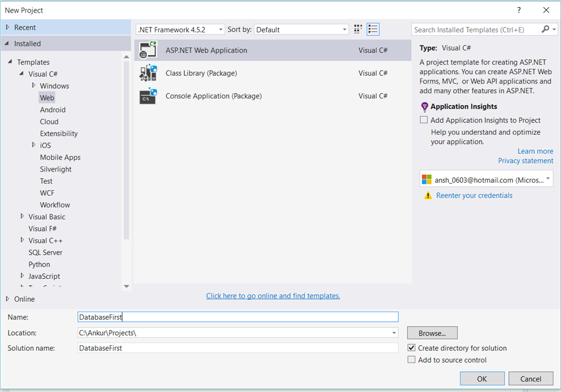Select the WCF category
The width and height of the screenshot is (561, 392).
tap(47, 193)
